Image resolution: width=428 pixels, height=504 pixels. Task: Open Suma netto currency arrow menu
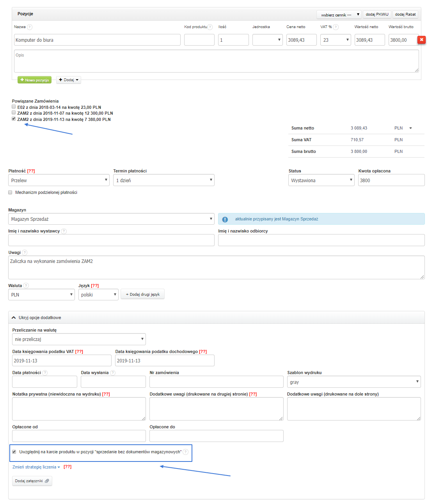coord(410,128)
